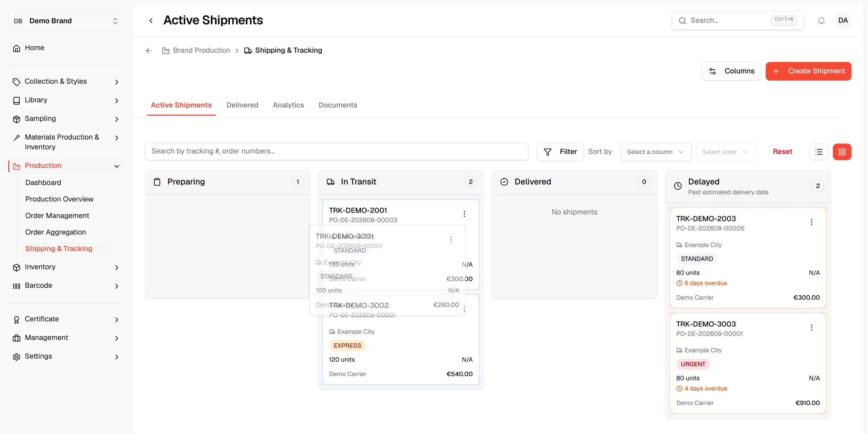
Task: Open Select order dropdown
Action: [726, 152]
